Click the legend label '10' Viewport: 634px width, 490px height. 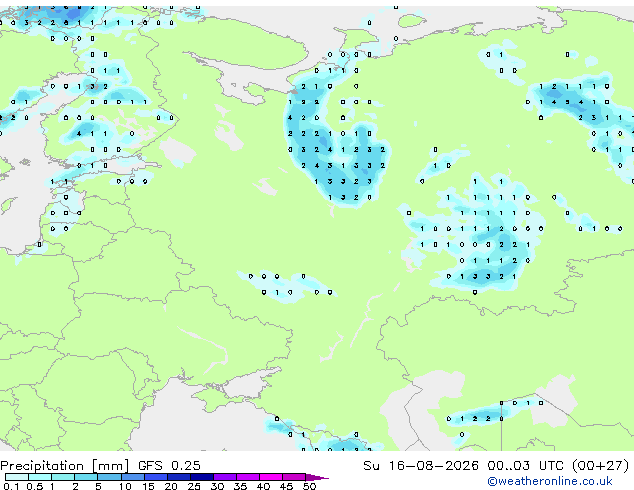pos(125,486)
